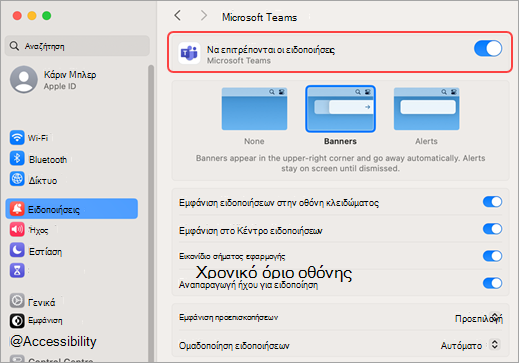Click the Banners label text
519x363 pixels.
pyautogui.click(x=340, y=141)
